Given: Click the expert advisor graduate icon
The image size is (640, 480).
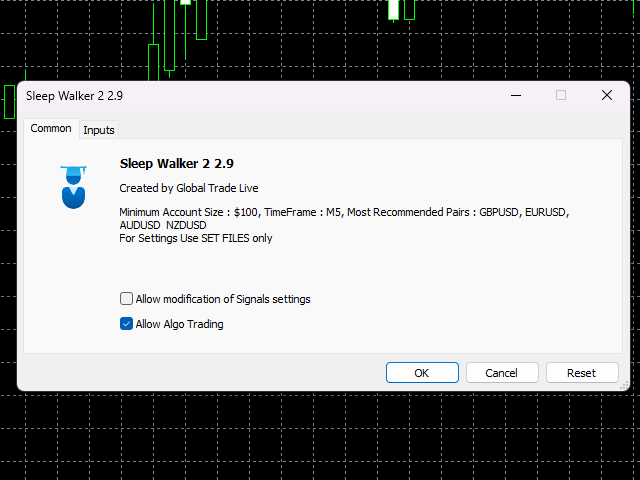Looking at the screenshot, I should pyautogui.click(x=73, y=187).
